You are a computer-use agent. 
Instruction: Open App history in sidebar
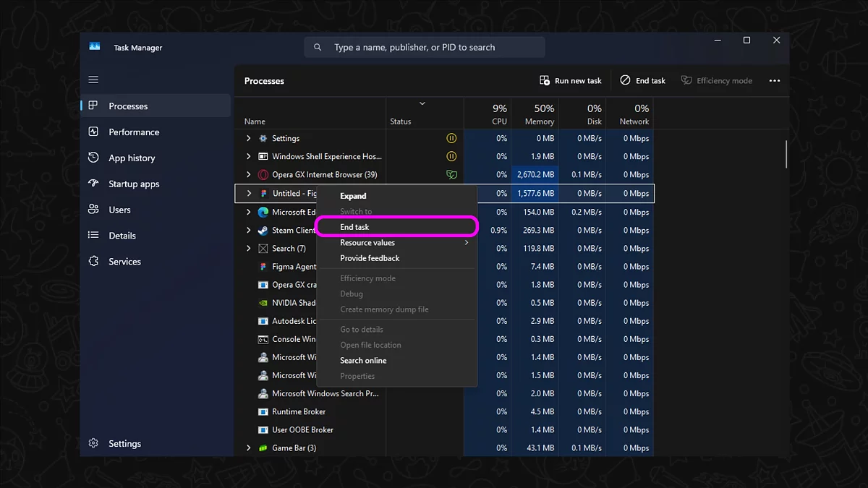131,158
